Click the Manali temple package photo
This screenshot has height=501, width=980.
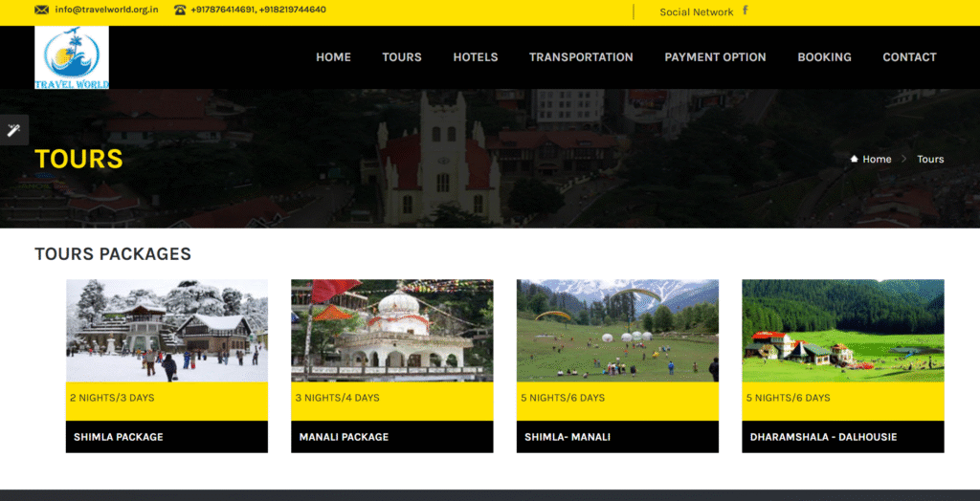point(391,331)
